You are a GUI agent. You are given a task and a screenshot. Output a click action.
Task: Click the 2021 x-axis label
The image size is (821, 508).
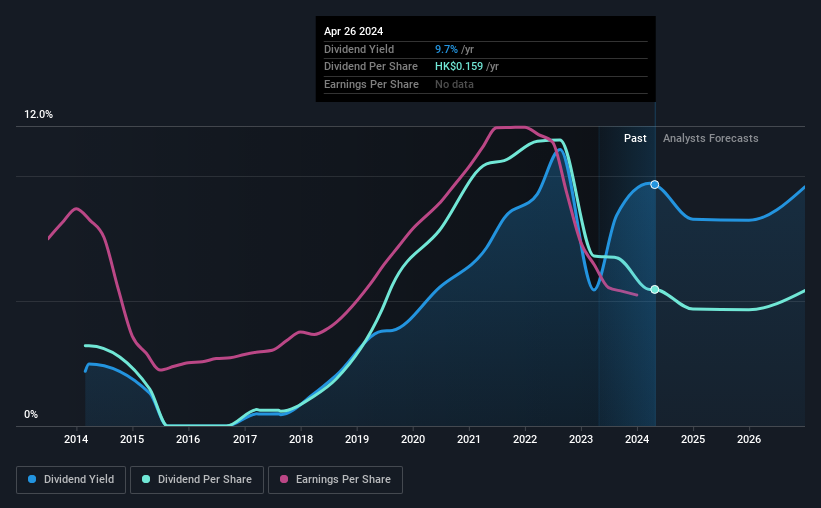[469, 439]
